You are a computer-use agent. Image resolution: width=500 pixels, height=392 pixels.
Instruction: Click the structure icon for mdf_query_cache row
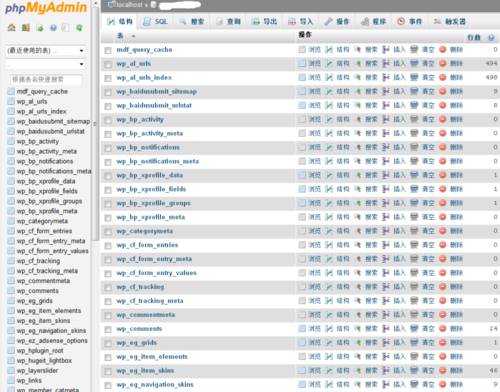pyautogui.click(x=329, y=50)
